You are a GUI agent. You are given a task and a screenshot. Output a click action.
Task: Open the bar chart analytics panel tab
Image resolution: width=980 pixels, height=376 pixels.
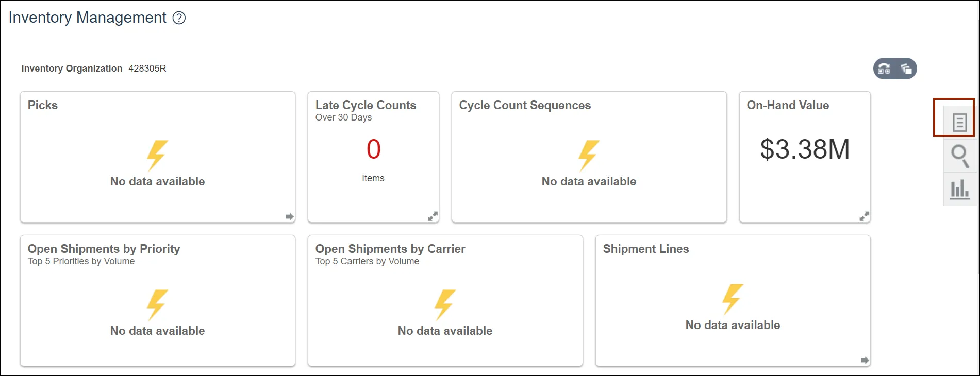959,189
